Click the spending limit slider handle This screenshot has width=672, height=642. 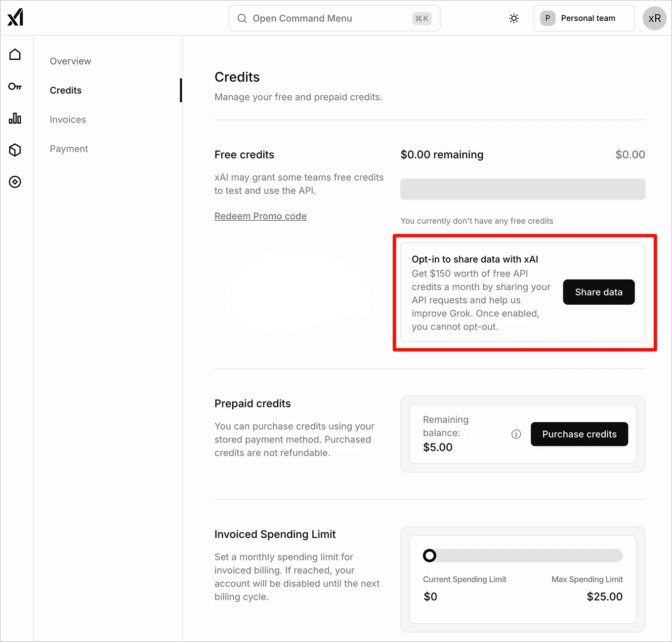point(430,556)
